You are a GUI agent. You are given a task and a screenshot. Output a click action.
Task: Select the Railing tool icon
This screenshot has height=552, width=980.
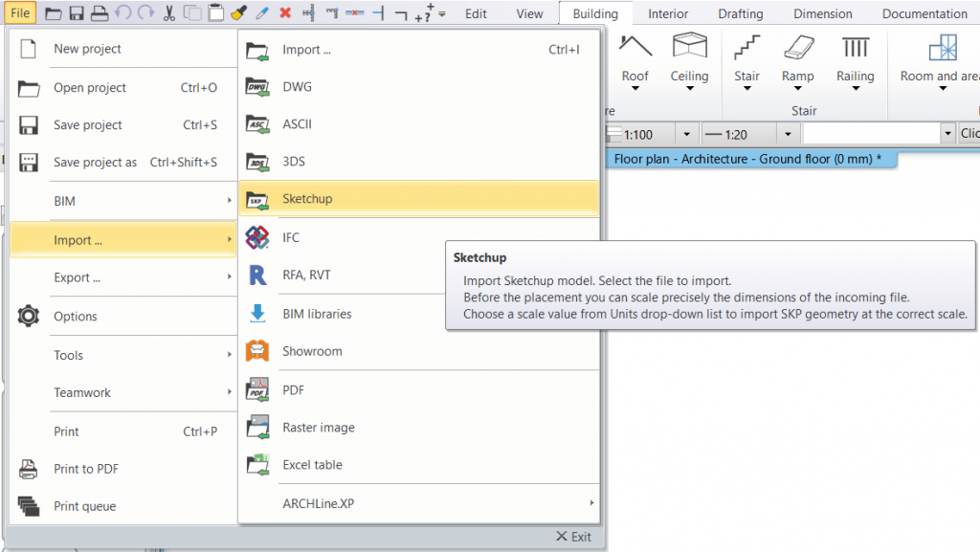tap(856, 47)
